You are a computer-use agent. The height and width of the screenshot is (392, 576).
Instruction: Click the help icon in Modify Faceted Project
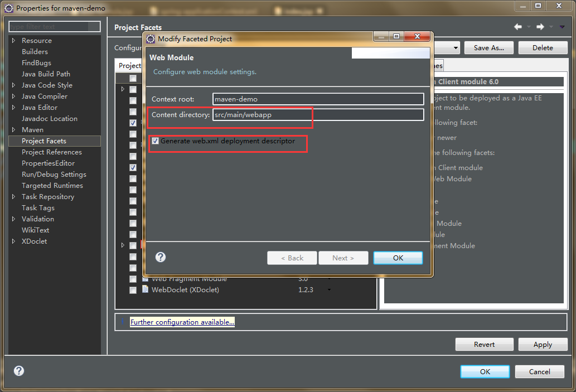click(161, 257)
